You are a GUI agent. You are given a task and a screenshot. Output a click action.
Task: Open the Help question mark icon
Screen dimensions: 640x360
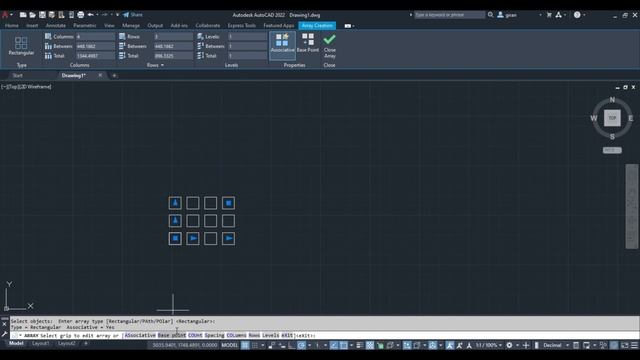pyautogui.click(x=577, y=15)
